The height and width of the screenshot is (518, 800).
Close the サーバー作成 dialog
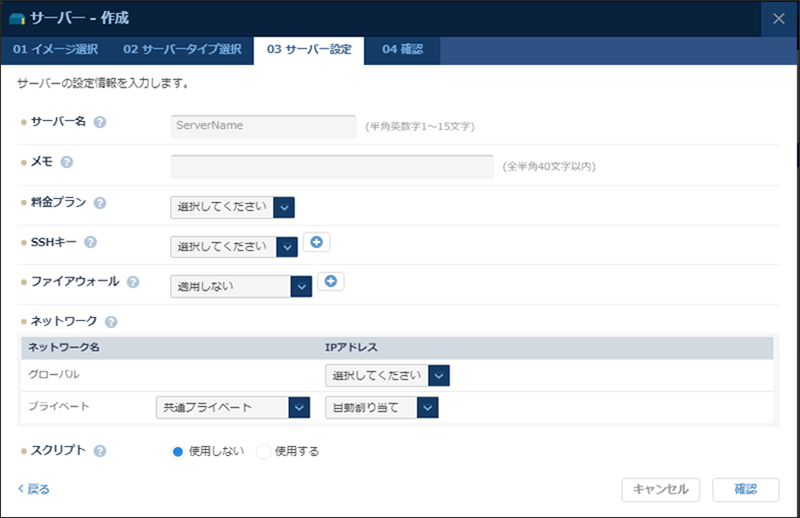pyautogui.click(x=779, y=19)
